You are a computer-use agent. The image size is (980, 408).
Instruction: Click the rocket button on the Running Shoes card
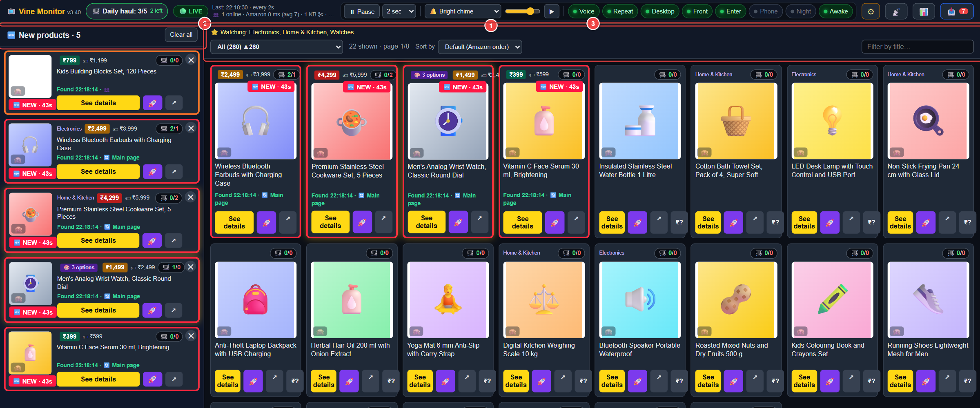point(926,381)
